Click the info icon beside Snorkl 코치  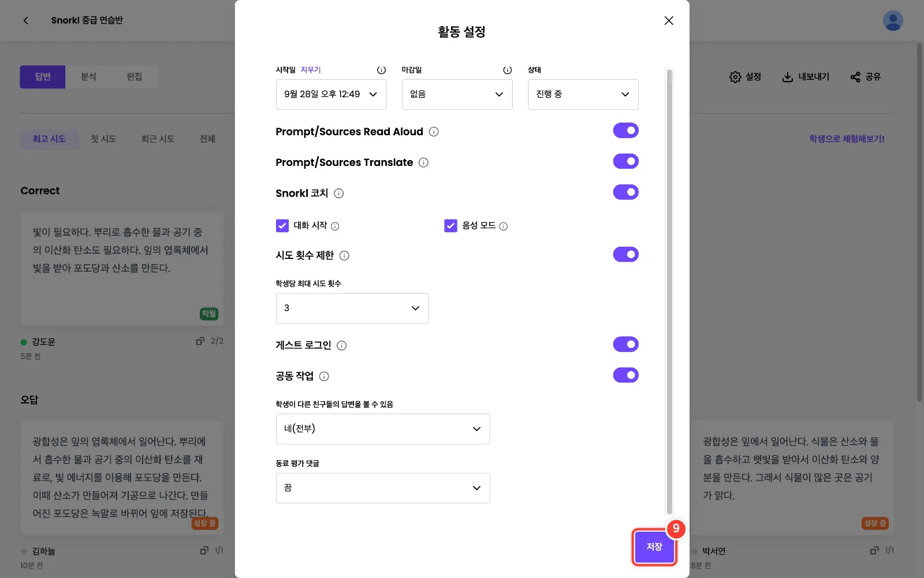pyautogui.click(x=339, y=194)
